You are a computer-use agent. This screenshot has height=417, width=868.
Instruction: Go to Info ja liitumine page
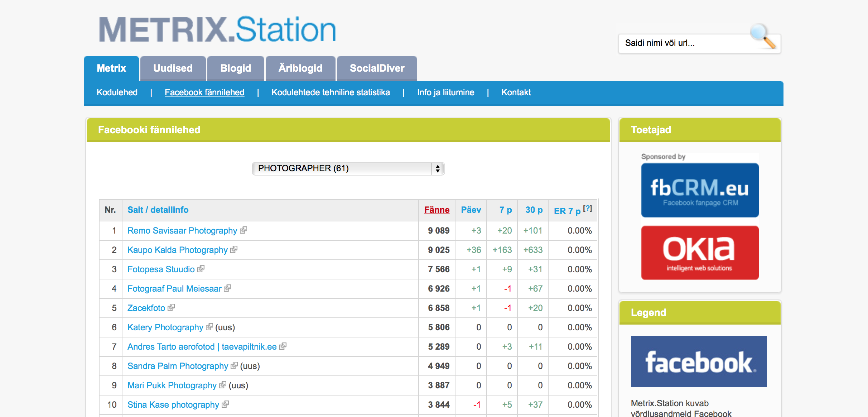coord(445,92)
